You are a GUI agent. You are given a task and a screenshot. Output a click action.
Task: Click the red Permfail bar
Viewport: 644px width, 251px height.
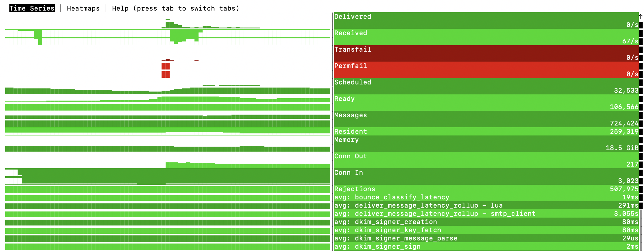(x=485, y=70)
